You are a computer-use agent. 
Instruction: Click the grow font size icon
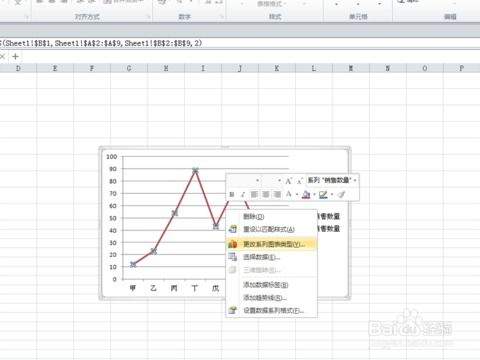[x=288, y=181]
